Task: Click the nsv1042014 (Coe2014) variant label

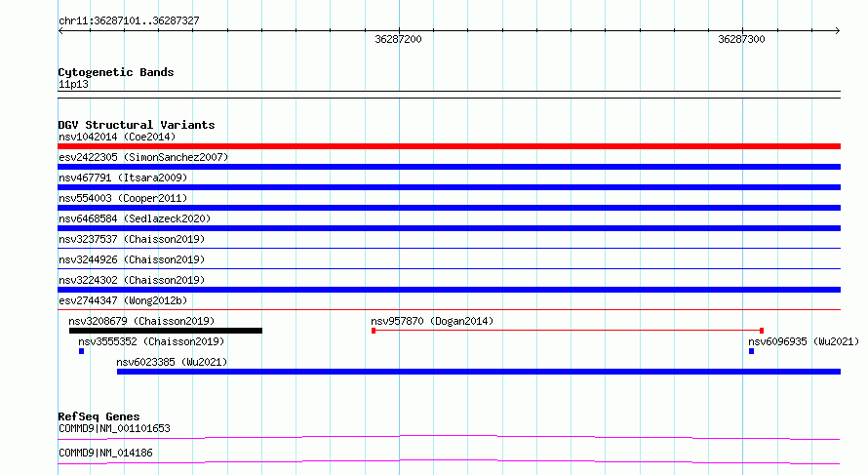Action: (x=117, y=137)
